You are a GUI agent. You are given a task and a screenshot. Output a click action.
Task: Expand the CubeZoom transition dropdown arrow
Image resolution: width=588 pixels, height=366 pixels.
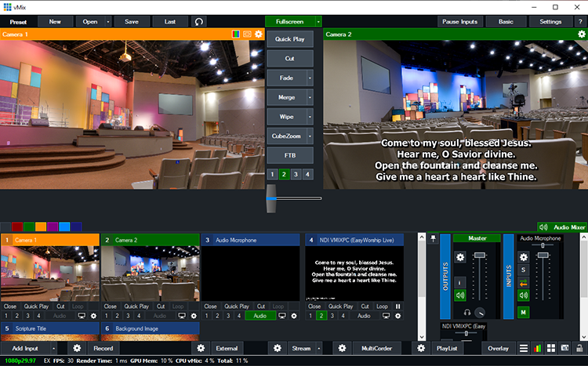pos(309,136)
